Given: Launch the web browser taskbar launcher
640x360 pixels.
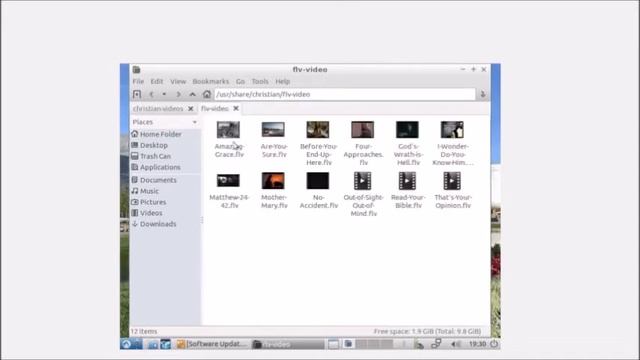Looking at the screenshot, I should point(165,344).
